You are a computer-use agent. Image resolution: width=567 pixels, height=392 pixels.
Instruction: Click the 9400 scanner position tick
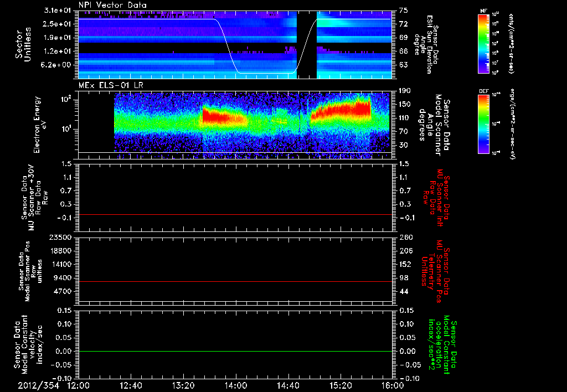tap(63, 278)
